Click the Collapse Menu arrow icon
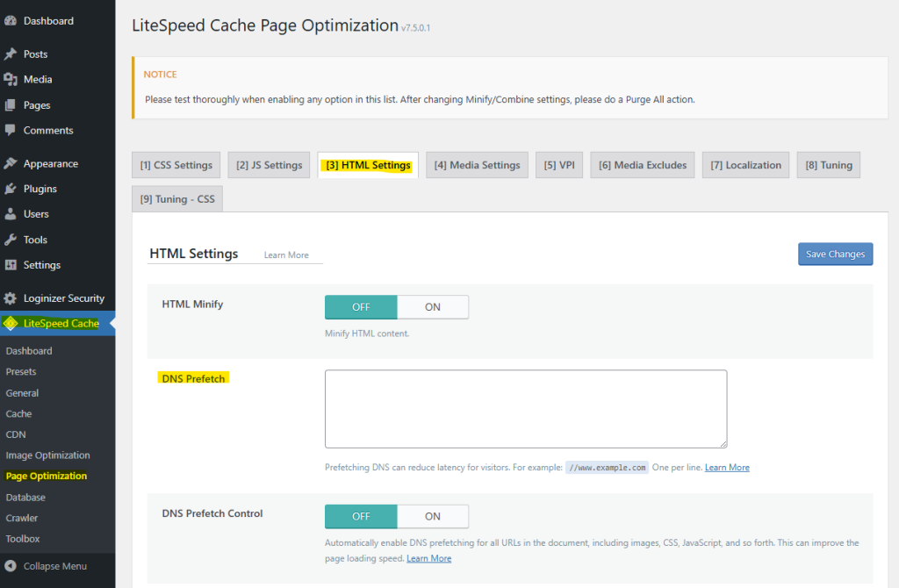 (x=11, y=566)
